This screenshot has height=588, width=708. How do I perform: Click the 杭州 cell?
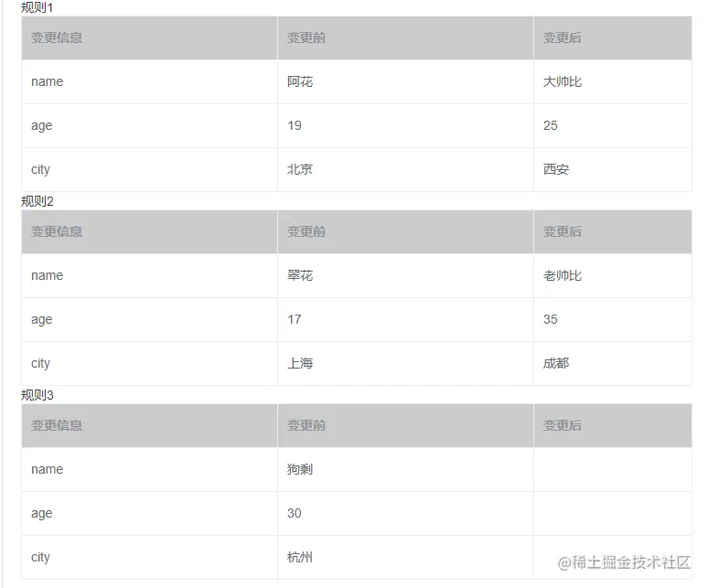click(300, 558)
